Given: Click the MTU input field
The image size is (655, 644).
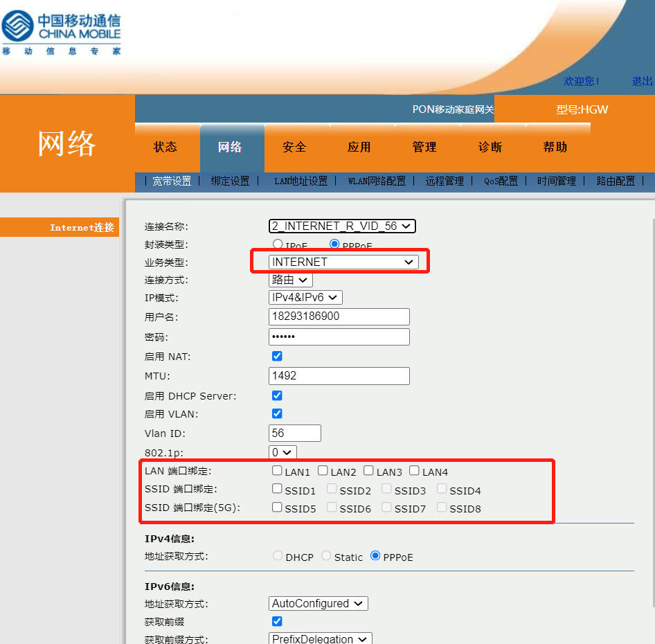Looking at the screenshot, I should click(339, 376).
